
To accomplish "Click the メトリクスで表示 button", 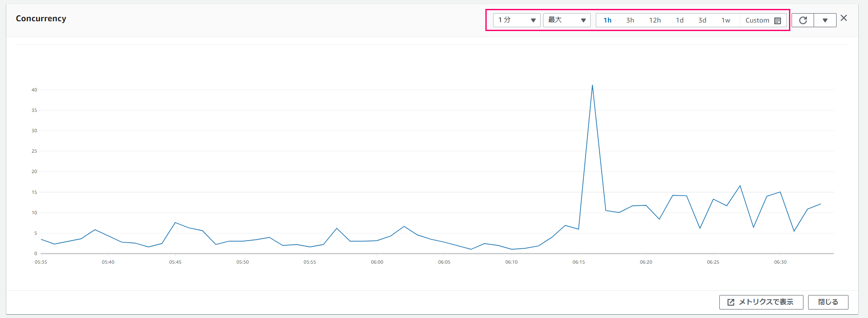I will pos(761,302).
